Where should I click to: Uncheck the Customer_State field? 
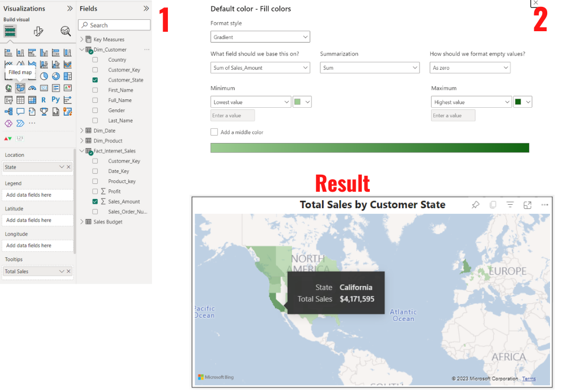coord(95,80)
